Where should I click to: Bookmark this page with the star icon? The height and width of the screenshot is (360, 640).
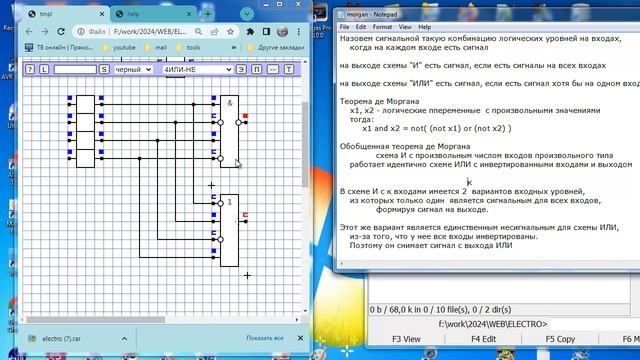[230, 31]
